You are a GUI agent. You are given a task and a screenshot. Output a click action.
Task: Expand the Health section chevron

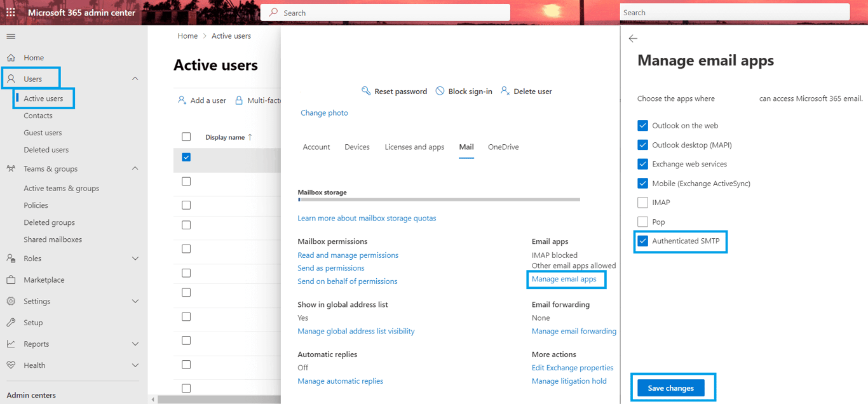click(x=135, y=365)
